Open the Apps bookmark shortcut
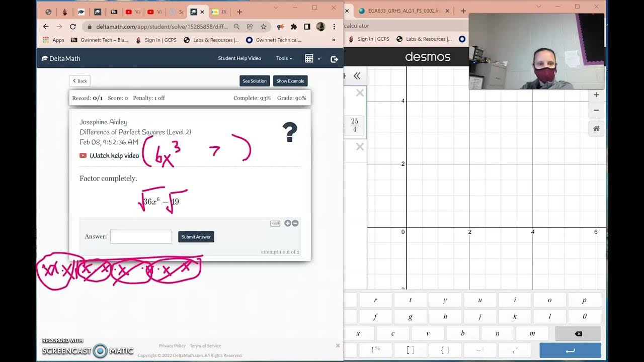This screenshot has height=362, width=644. pyautogui.click(x=53, y=40)
